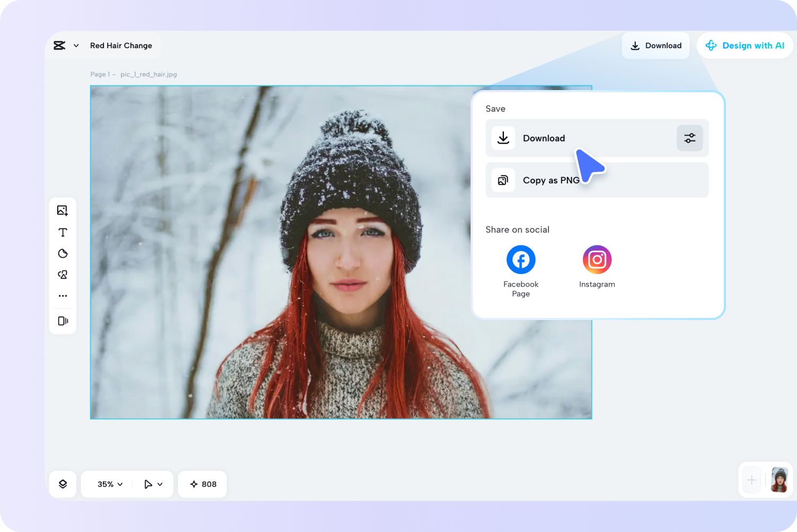Open the 35% zoom dropdown
This screenshot has width=797, height=532.
click(110, 484)
